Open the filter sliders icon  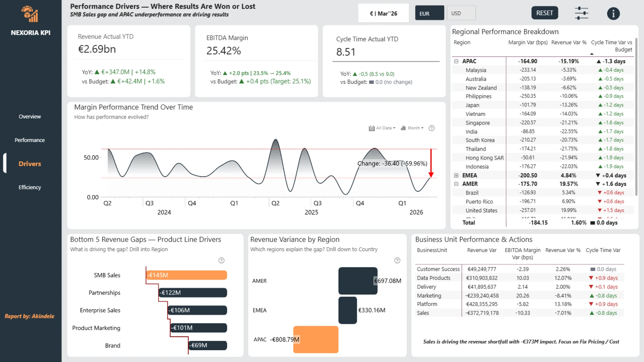tap(581, 13)
